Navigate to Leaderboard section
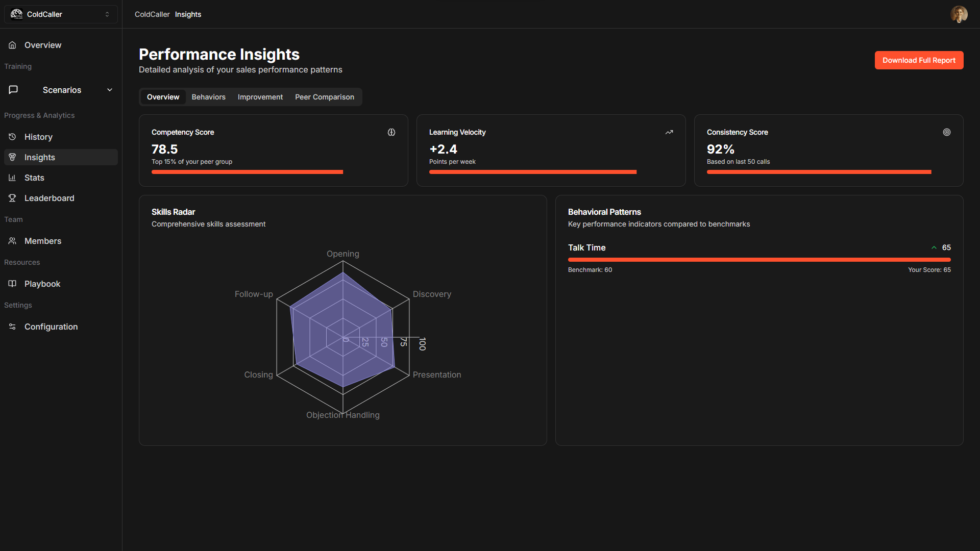 tap(49, 198)
